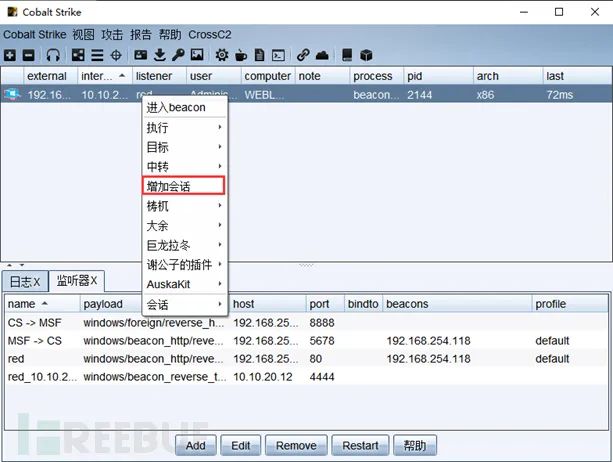Click the terminal scripted web delivery icon
The height and width of the screenshot is (462, 613).
pos(278,55)
